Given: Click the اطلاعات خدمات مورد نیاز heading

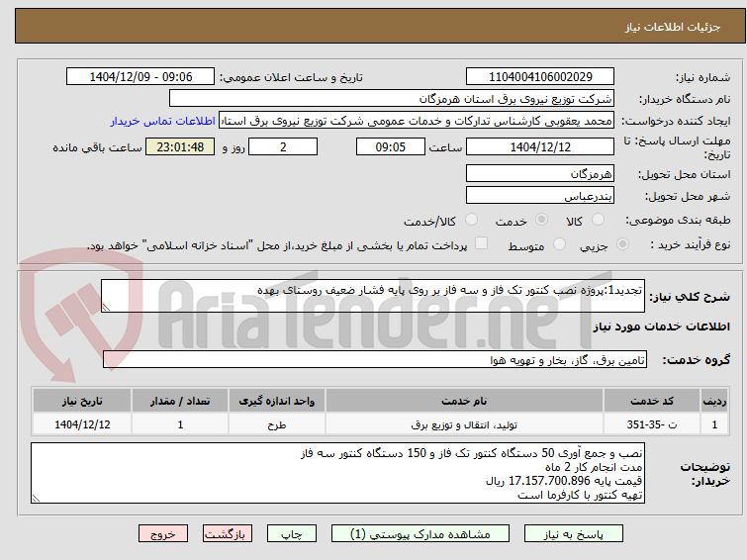Looking at the screenshot, I should click(661, 327).
